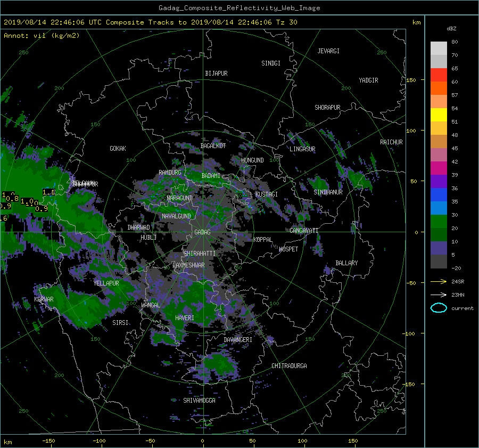The width and height of the screenshot is (479, 448).
Task: Click the RAICHUR city label
Action: pyautogui.click(x=391, y=142)
